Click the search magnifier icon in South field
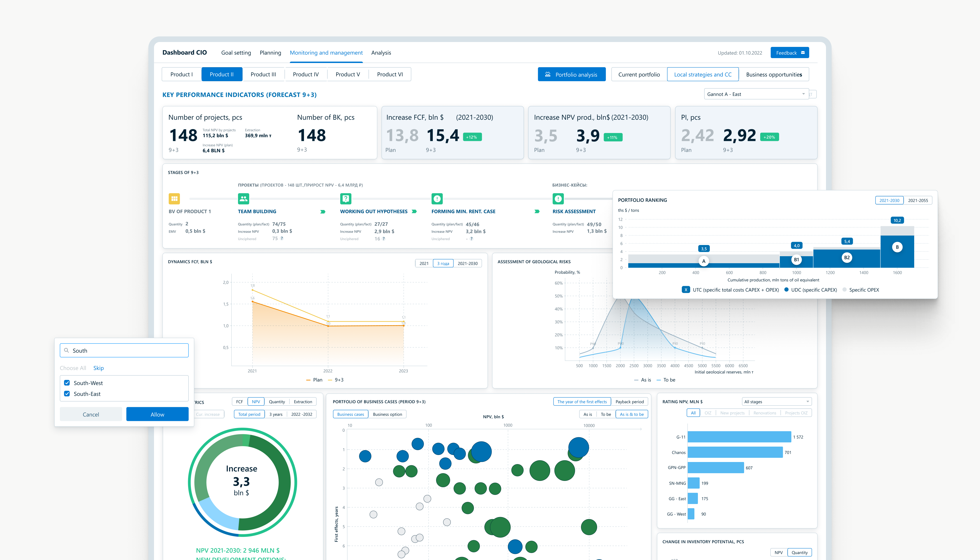Image resolution: width=980 pixels, height=560 pixels. tap(66, 350)
